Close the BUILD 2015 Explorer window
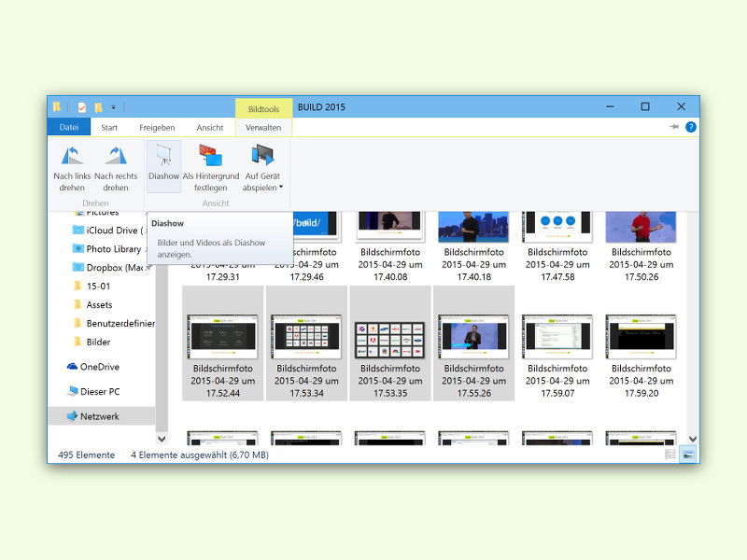This screenshot has width=747, height=560. (x=682, y=106)
